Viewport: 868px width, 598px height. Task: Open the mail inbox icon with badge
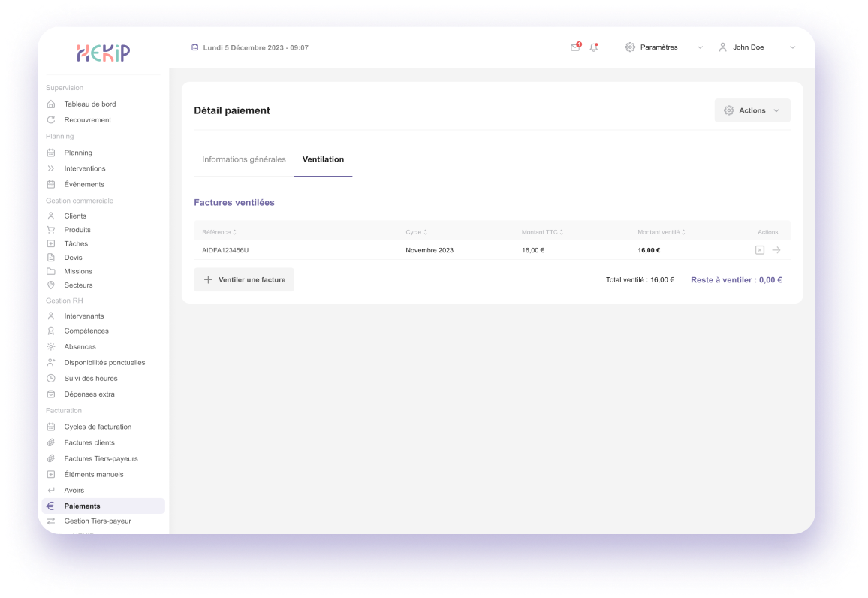pyautogui.click(x=575, y=47)
